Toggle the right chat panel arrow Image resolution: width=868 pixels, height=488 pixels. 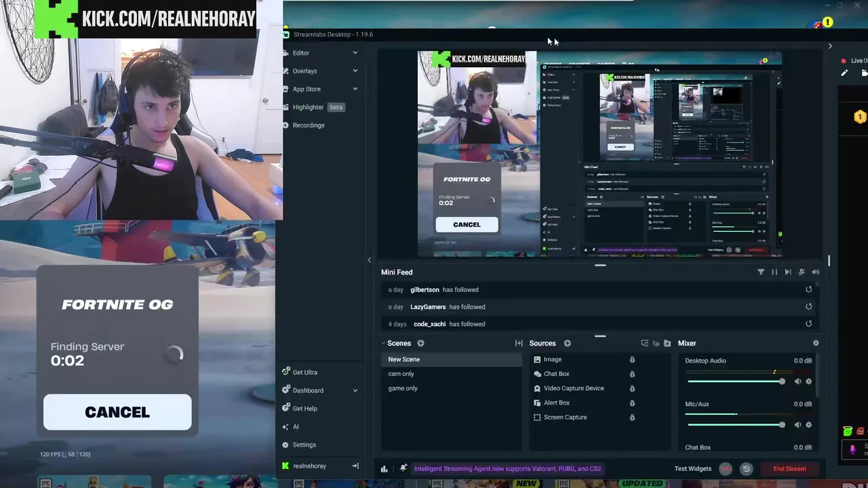click(830, 46)
